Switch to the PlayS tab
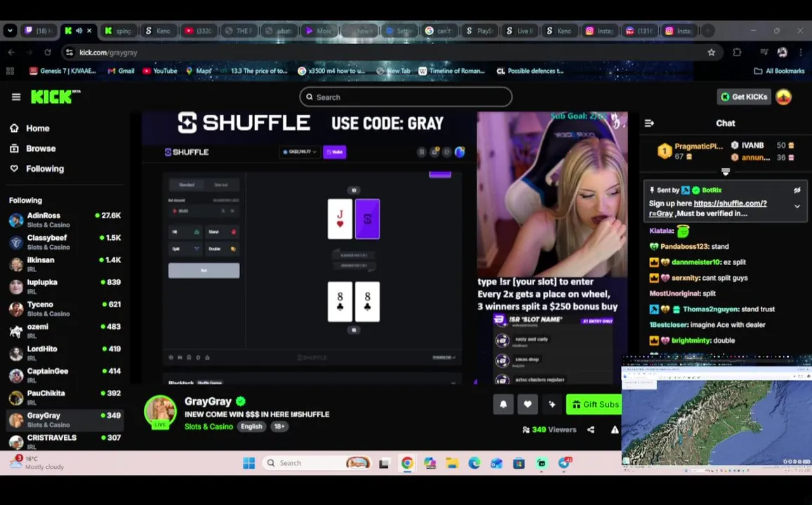This screenshot has width=812, height=505. 479,31
